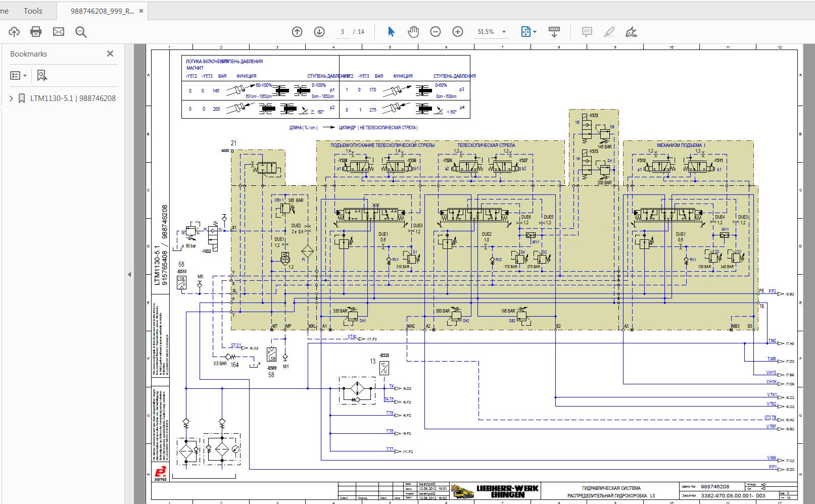
Task: Select the Highlight text tool
Action: point(609,31)
